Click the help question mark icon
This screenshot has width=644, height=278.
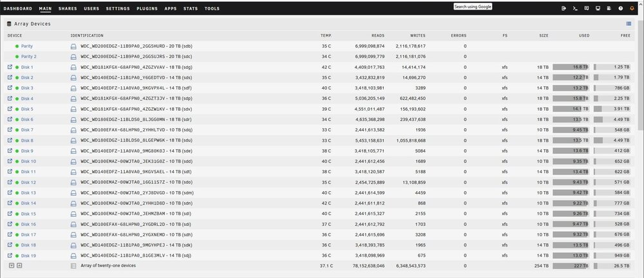coord(621,8)
